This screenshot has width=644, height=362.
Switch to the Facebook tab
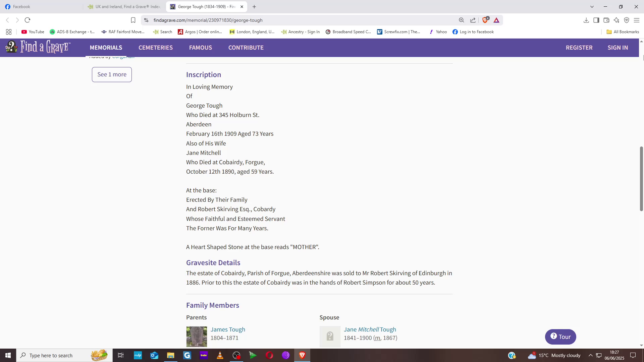pyautogui.click(x=22, y=7)
